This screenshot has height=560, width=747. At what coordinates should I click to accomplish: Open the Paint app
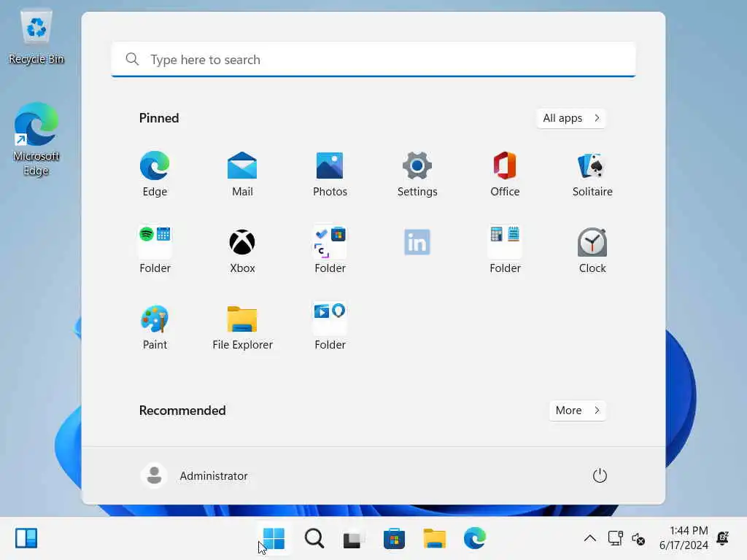tap(155, 327)
